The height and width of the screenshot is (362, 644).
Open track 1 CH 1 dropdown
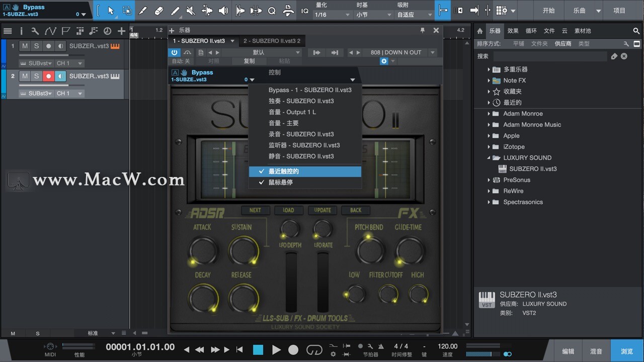[69, 63]
